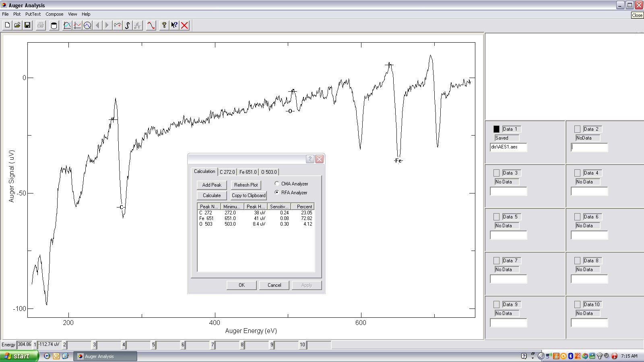
Task: Select the CMA Analyzer radio button
Action: coord(277,183)
